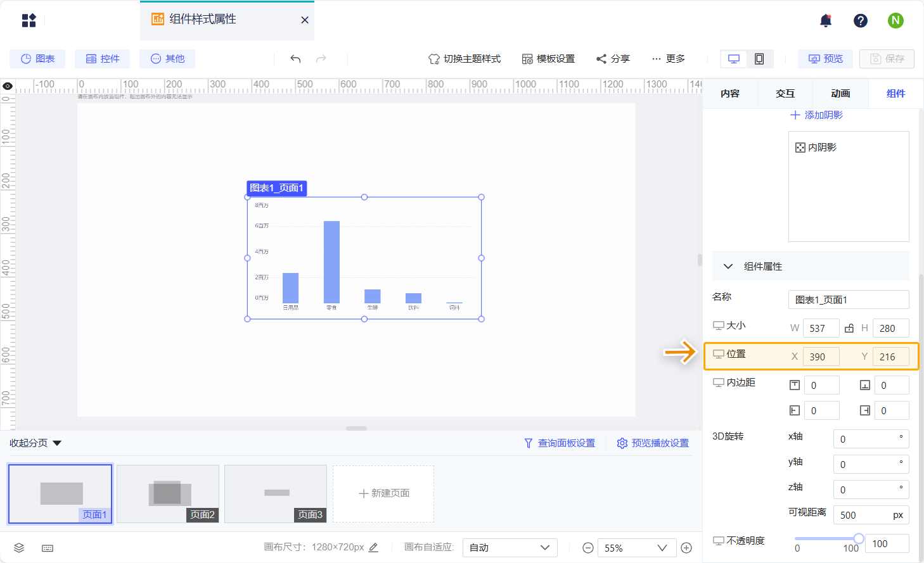This screenshot has height=563, width=924.
Task: Open the help question mark icon
Action: (x=861, y=20)
